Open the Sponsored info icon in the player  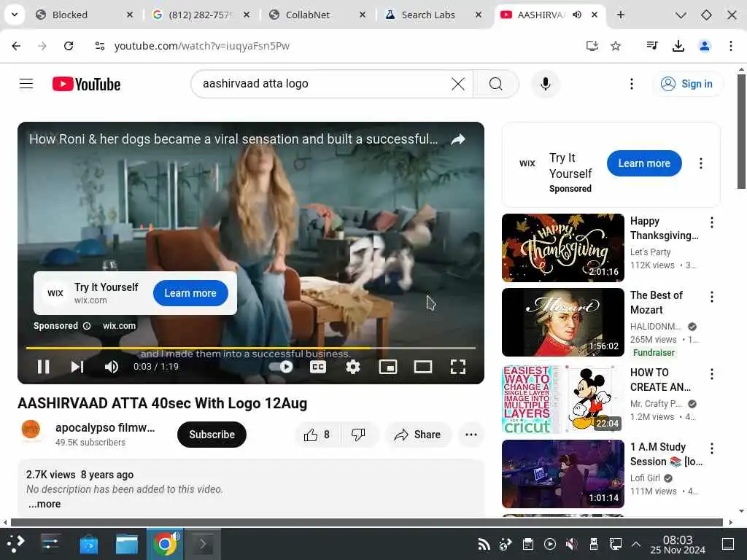point(87,326)
